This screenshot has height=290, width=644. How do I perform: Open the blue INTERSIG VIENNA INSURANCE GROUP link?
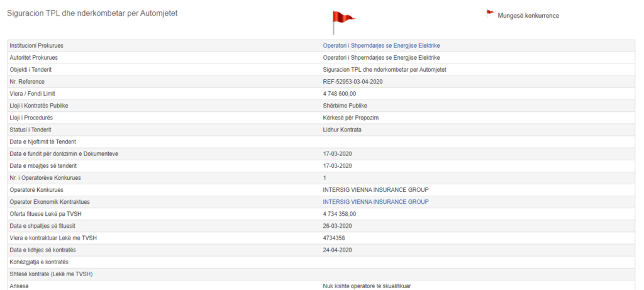coord(375,202)
